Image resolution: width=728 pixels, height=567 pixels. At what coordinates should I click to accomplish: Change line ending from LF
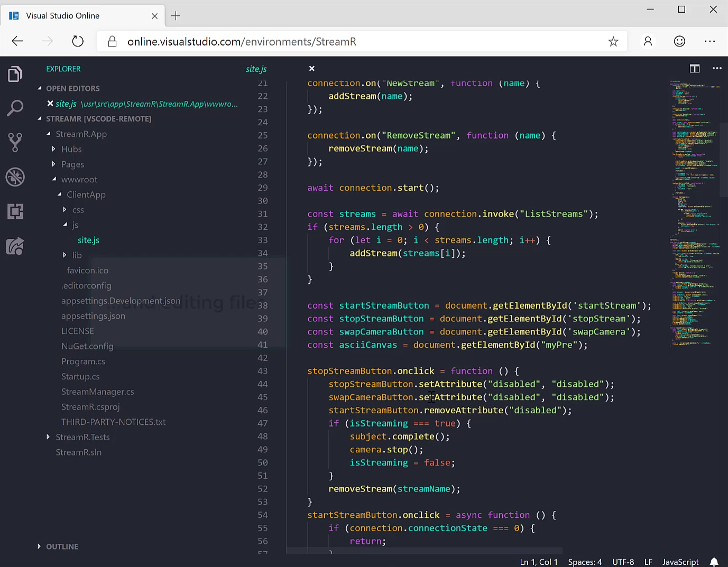pyautogui.click(x=648, y=562)
